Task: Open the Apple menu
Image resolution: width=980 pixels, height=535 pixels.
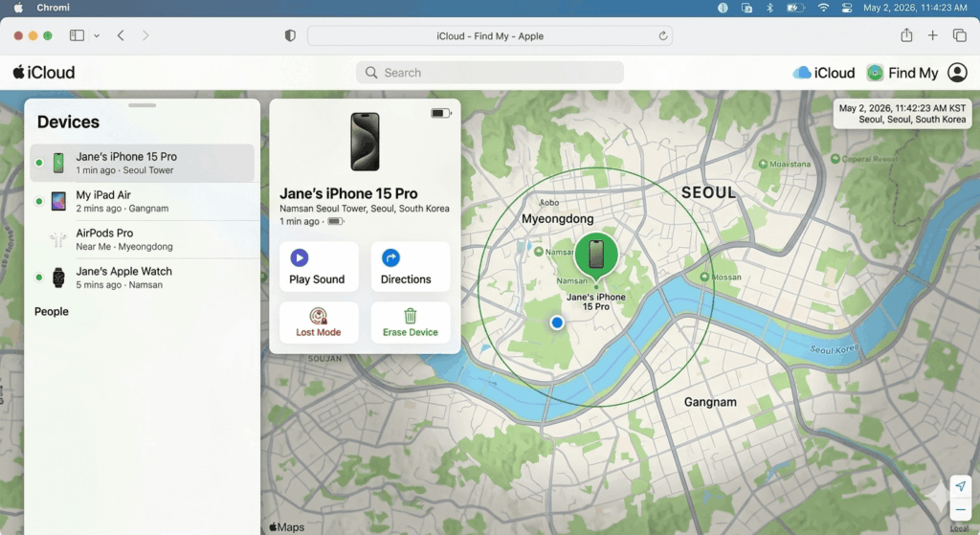Action: click(18, 8)
